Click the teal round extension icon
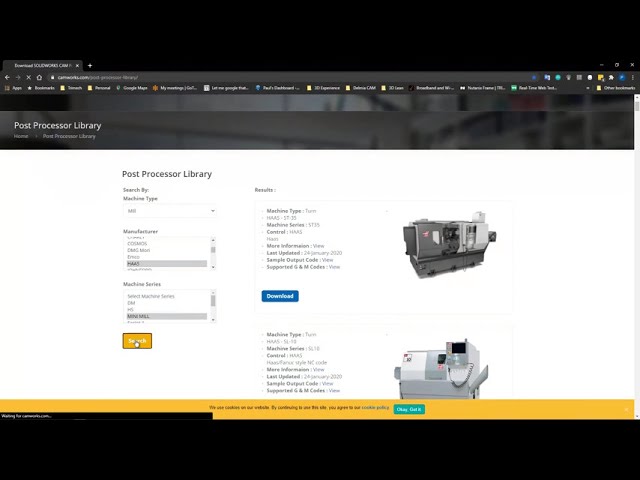 [558, 77]
